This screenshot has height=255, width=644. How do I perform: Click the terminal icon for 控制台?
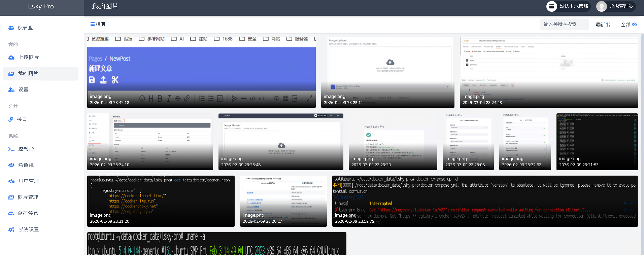click(11, 149)
